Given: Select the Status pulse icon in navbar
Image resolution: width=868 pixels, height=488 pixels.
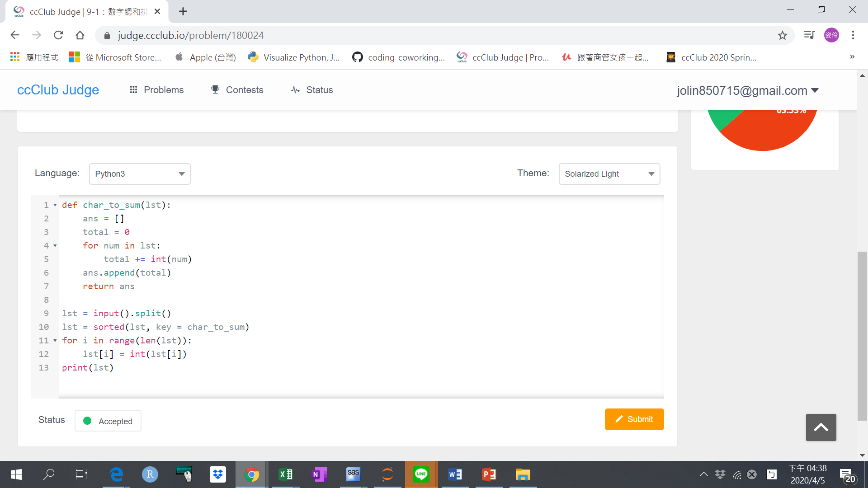Looking at the screenshot, I should click(x=295, y=89).
